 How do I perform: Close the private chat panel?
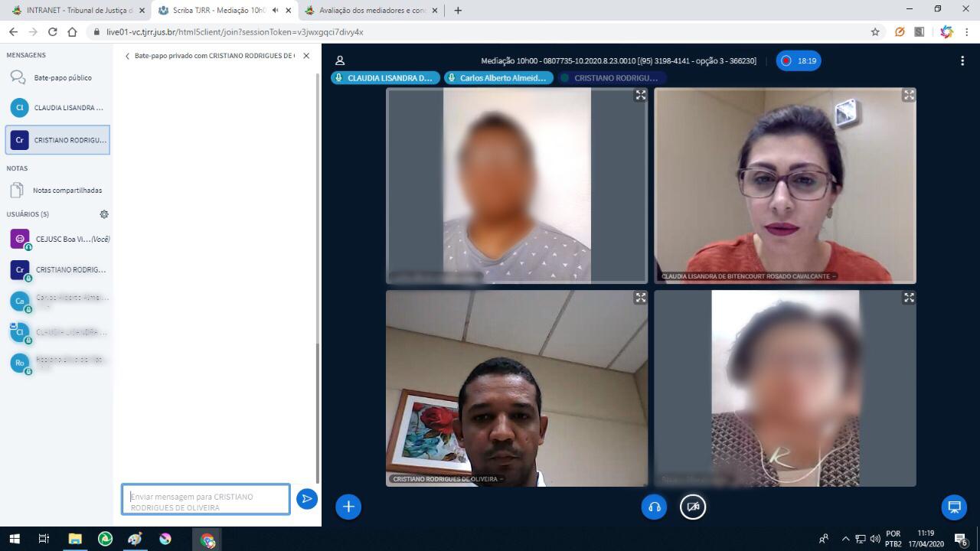(306, 56)
